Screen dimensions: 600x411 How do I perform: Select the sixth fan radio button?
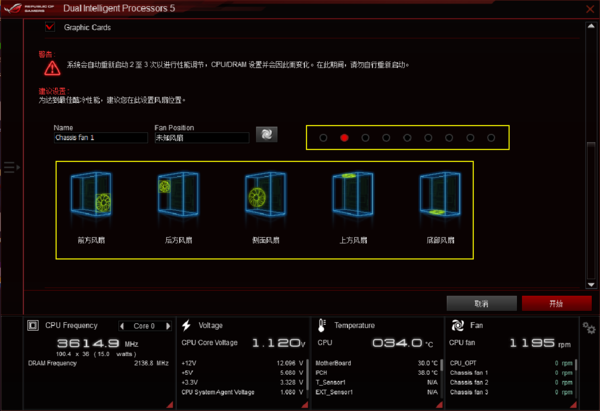pyautogui.click(x=428, y=138)
